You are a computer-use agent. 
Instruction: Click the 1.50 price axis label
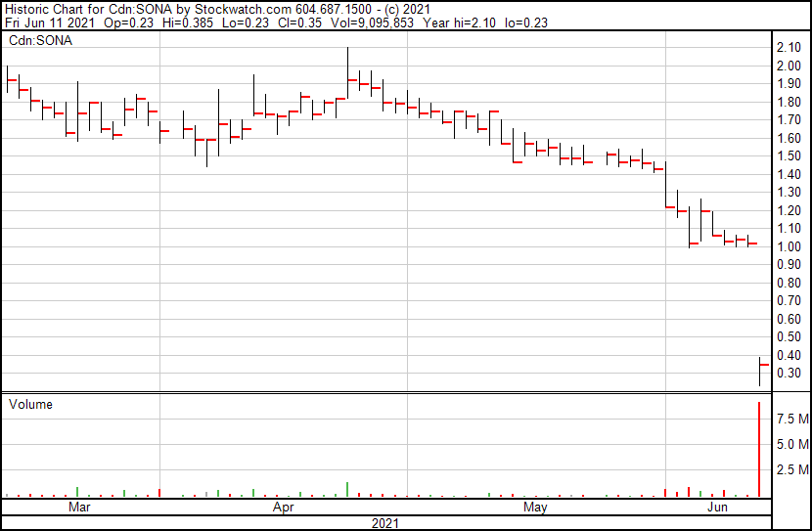pos(789,156)
